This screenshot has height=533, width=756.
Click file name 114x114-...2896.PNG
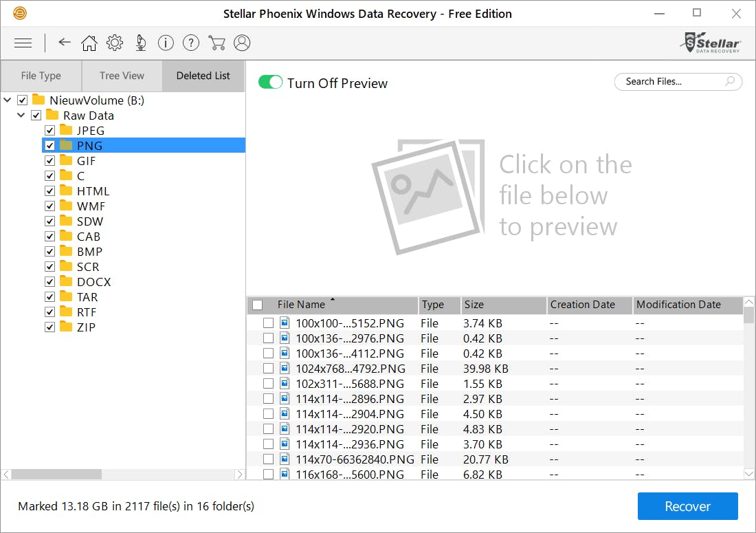(x=350, y=398)
